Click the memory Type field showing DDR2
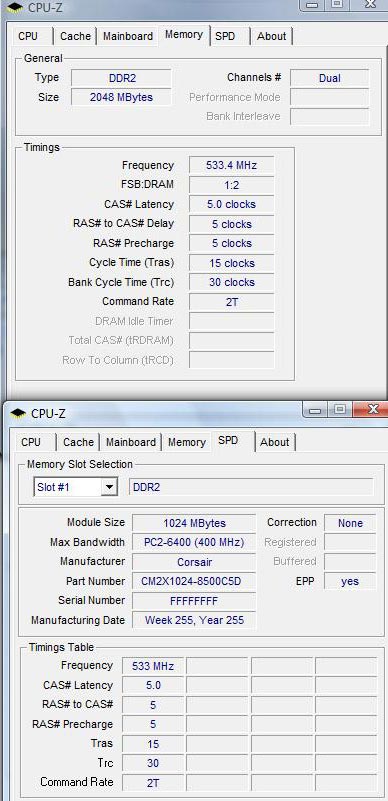Viewport: 388px width, 801px height. click(x=121, y=78)
